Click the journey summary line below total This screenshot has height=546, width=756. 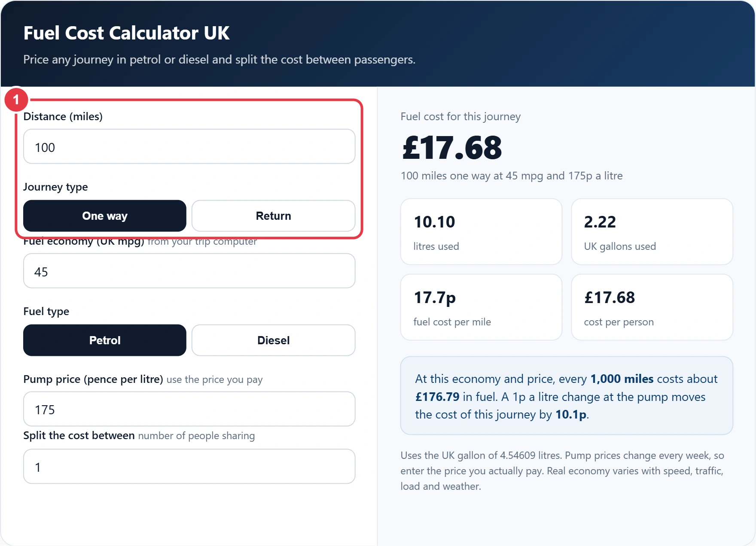point(512,176)
